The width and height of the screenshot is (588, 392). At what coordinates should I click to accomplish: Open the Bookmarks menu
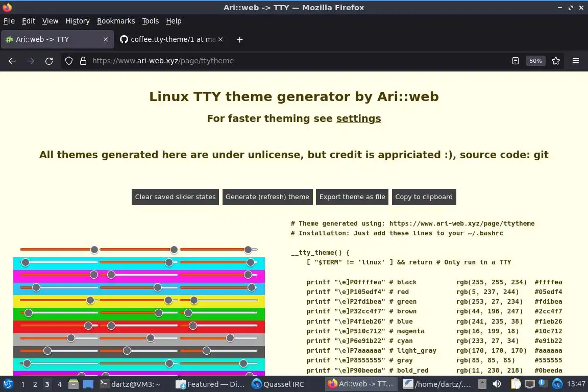point(116,21)
